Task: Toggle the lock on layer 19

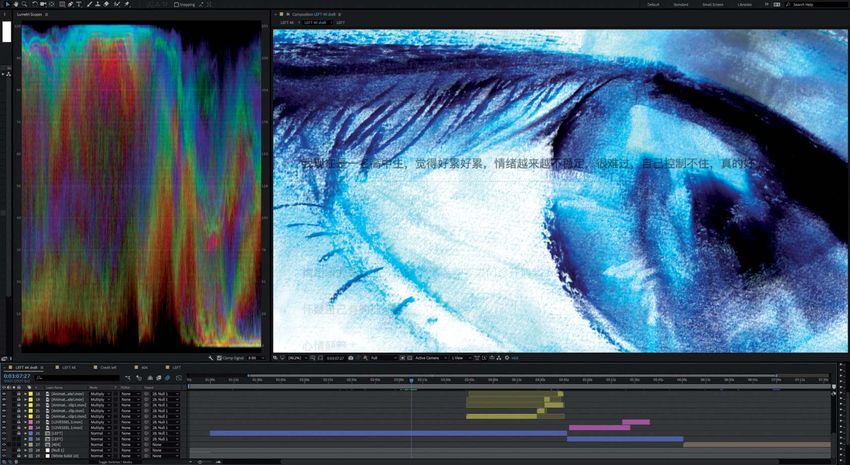Action: 19,399
